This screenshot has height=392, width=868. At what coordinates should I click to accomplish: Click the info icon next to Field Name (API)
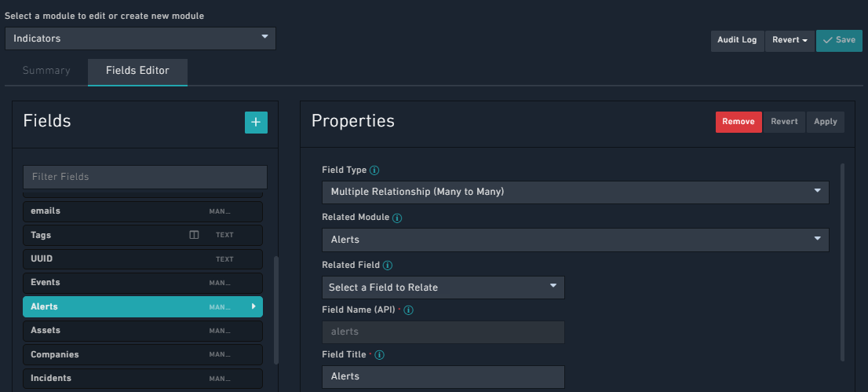409,310
